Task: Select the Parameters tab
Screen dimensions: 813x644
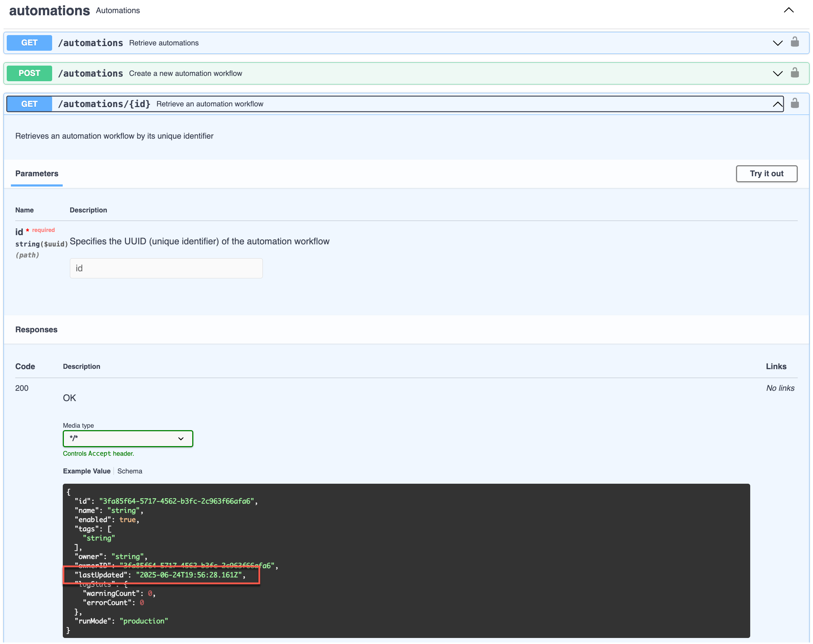Action: point(37,173)
